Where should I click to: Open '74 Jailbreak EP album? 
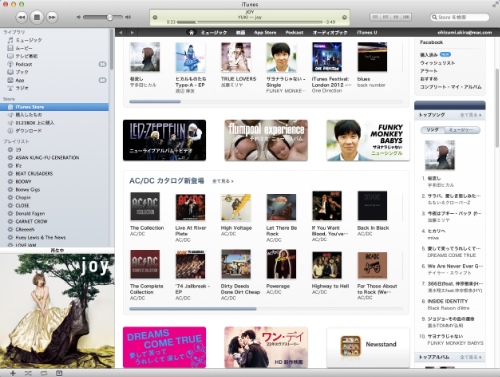(190, 265)
